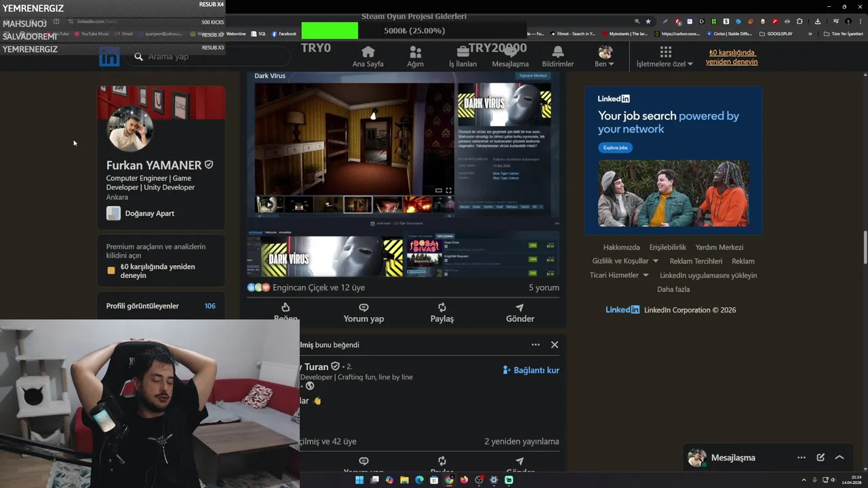Open the Ben profile dropdown
Viewport: 868px width, 488px height.
coord(604,56)
